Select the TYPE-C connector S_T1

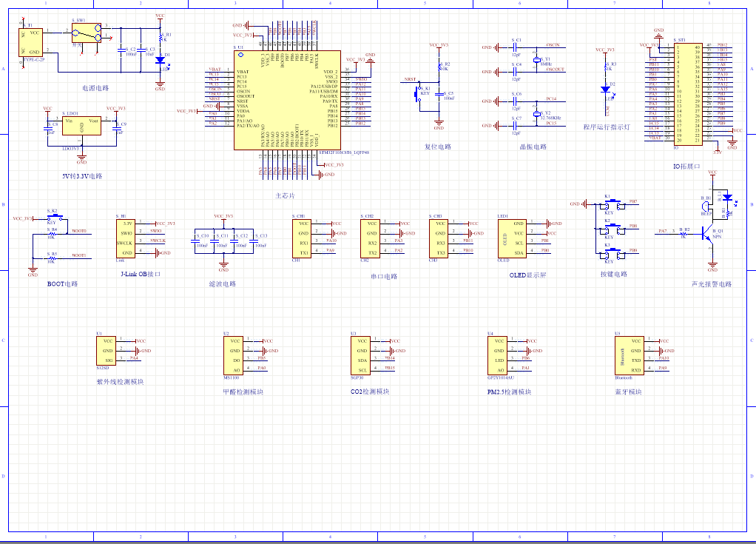31,42
